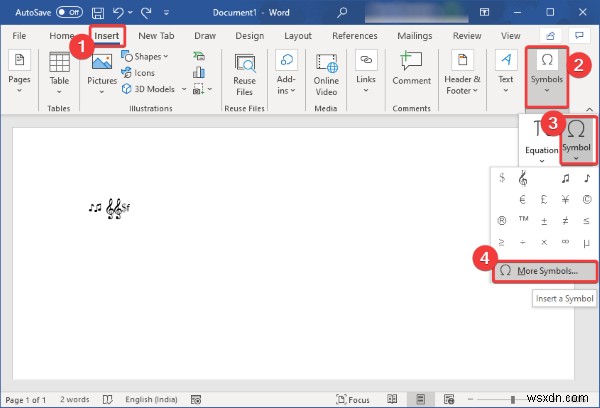Toggle the AutoSave switch

click(x=69, y=12)
